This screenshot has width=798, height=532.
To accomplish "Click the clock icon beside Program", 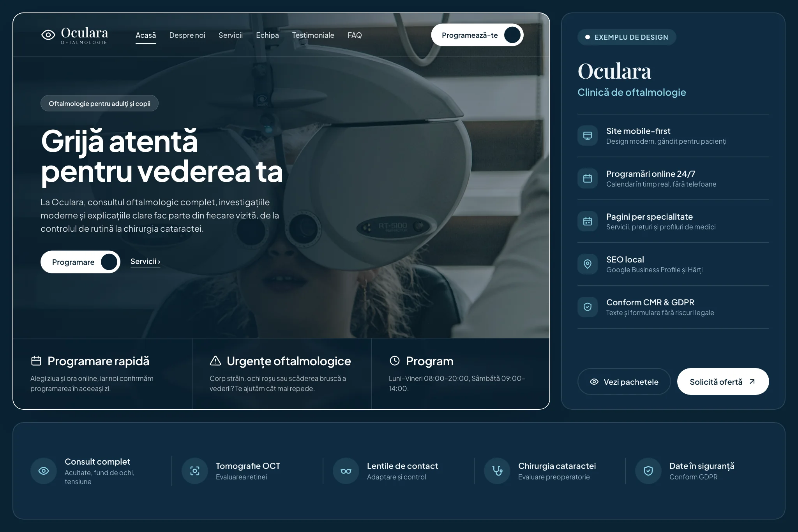I will coord(395,361).
